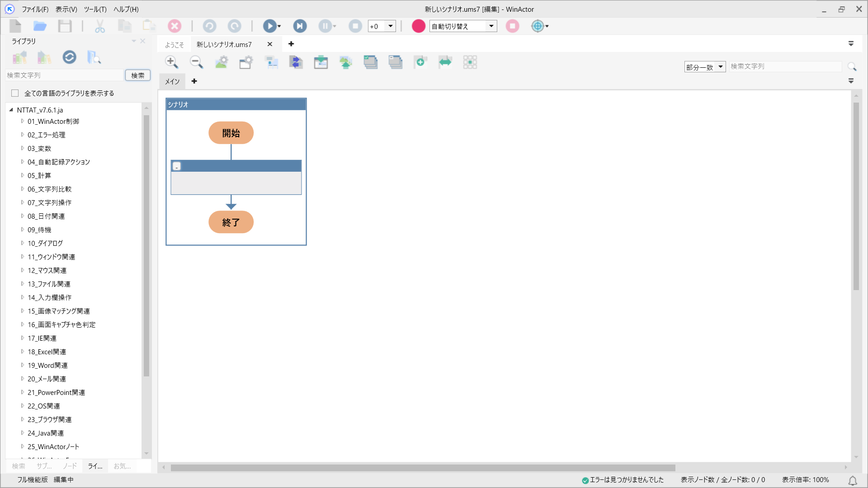Click the zoom in magnifier icon
868x488 pixels.
171,62
